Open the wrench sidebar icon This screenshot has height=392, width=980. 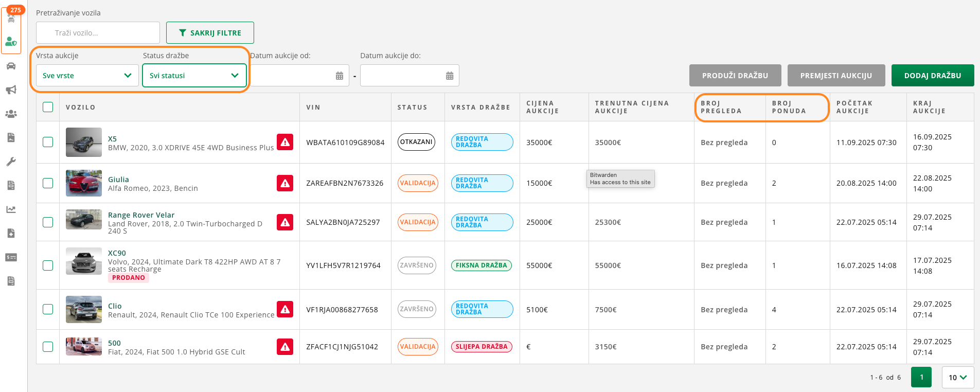click(11, 162)
